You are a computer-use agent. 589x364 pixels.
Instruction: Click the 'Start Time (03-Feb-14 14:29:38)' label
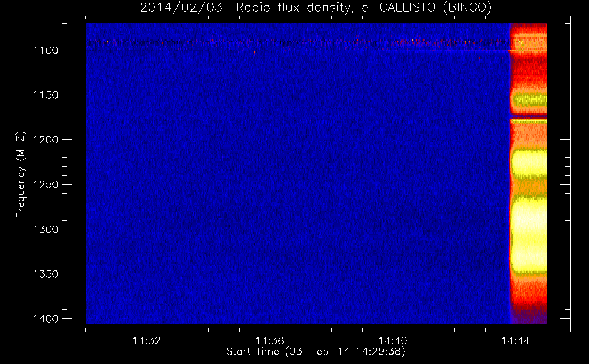point(316,352)
